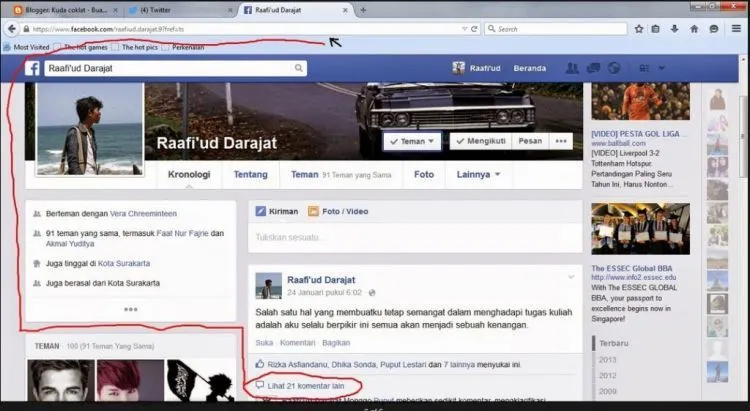Jump to 2012 in timeline navigator
750x411 pixels.
click(607, 376)
